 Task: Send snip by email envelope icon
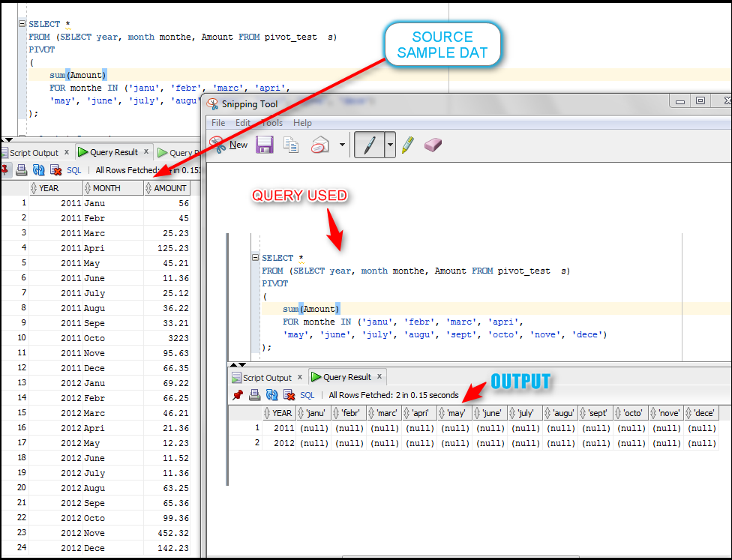[320, 145]
